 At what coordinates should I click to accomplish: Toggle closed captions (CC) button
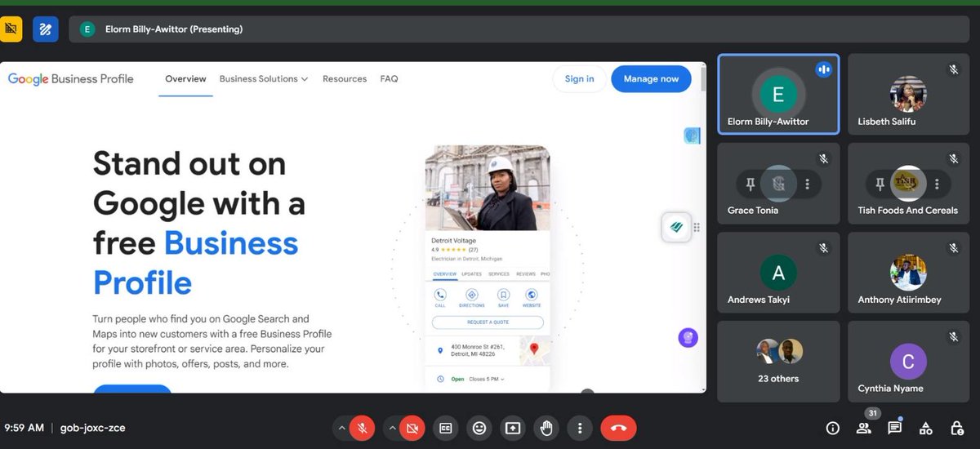coord(446,428)
